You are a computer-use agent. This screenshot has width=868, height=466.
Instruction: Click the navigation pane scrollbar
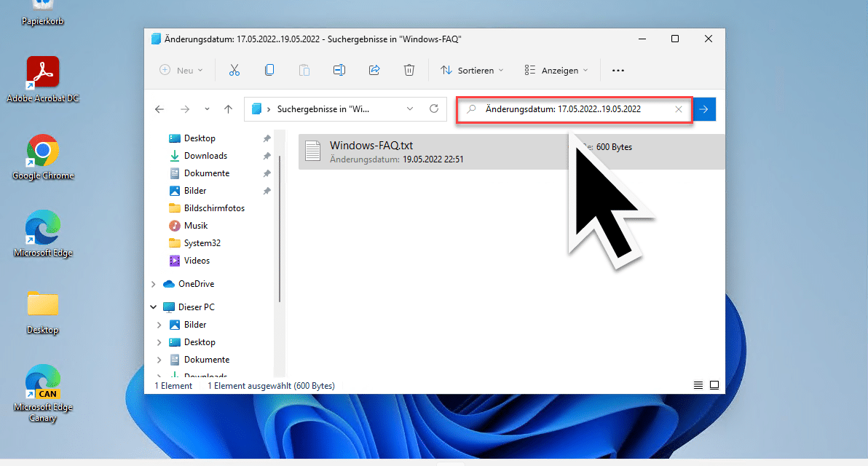coord(280,228)
